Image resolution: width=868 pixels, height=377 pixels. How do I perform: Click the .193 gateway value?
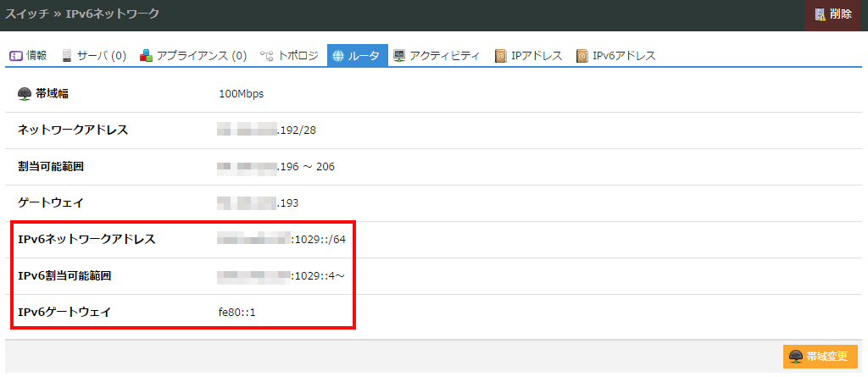[288, 202]
